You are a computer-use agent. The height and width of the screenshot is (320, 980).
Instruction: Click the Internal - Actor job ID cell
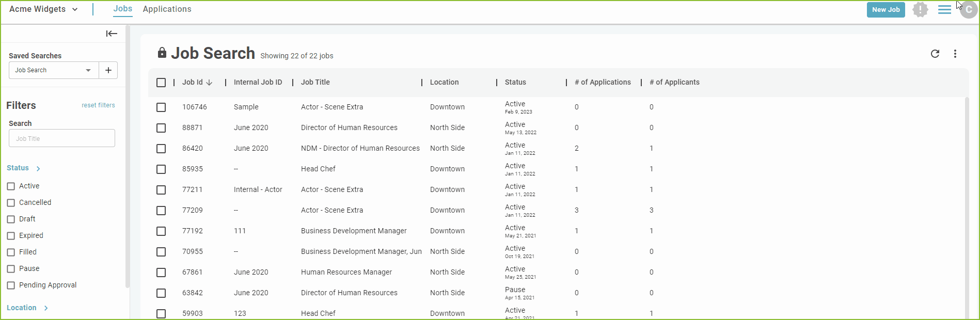tap(258, 189)
